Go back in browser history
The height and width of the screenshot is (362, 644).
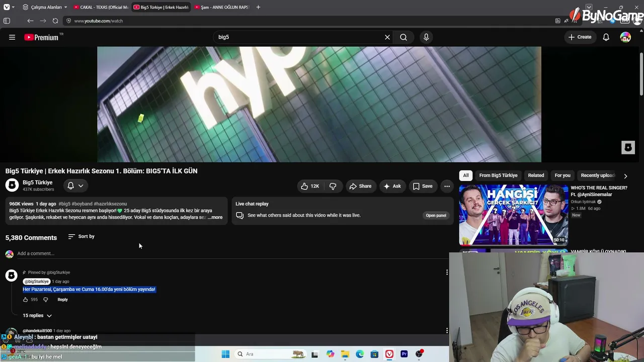[x=30, y=21]
